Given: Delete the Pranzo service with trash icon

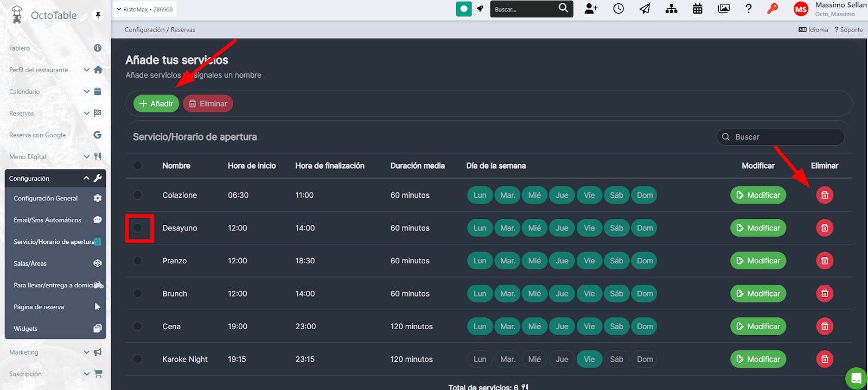Looking at the screenshot, I should (825, 261).
